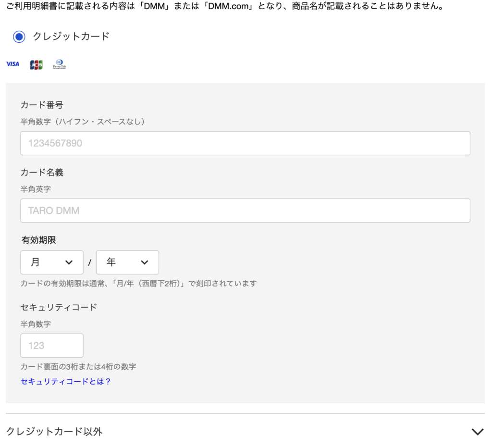
Task: Click the カード裏面の3桁または4桁 hint text
Action: pos(78,366)
